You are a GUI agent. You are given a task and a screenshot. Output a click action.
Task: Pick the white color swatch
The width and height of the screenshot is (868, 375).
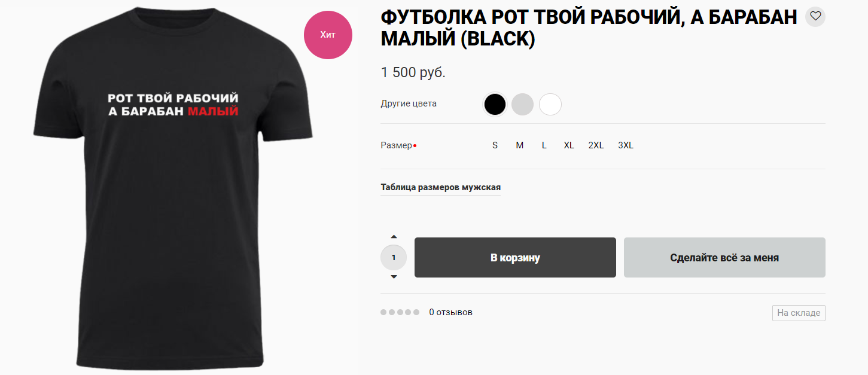point(550,104)
